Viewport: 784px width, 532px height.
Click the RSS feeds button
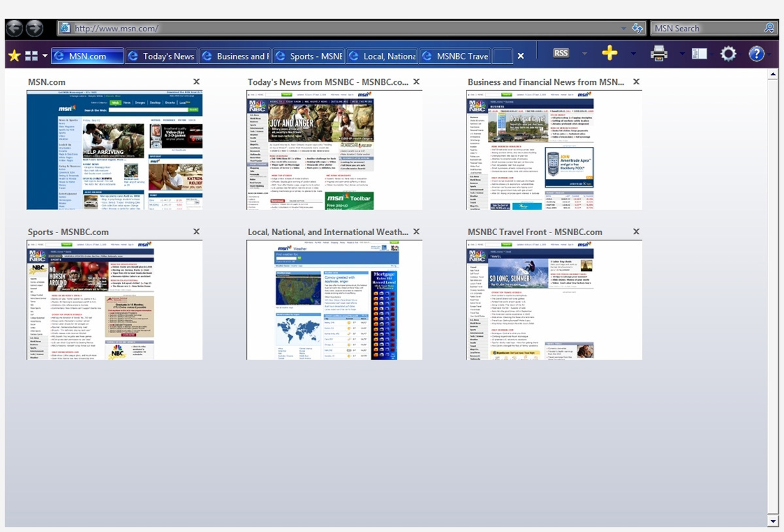(x=561, y=54)
